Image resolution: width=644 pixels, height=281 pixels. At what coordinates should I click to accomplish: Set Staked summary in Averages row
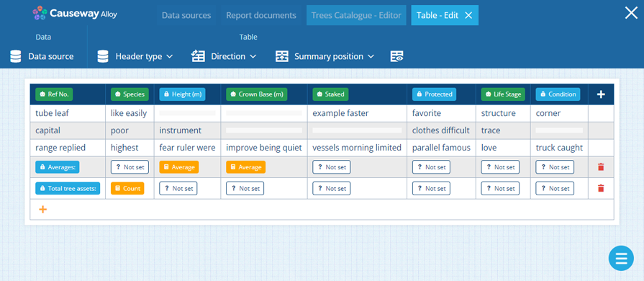click(x=332, y=167)
